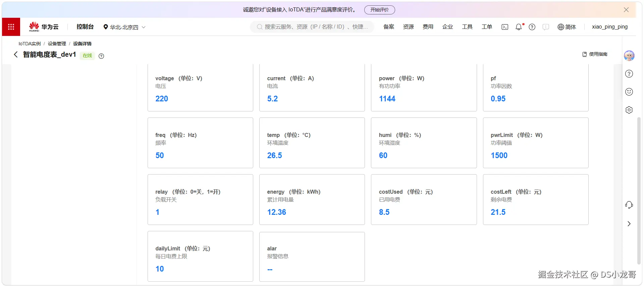Screen dimensions: 644x287
Task: Switch language via 简体 globe
Action: [567, 27]
